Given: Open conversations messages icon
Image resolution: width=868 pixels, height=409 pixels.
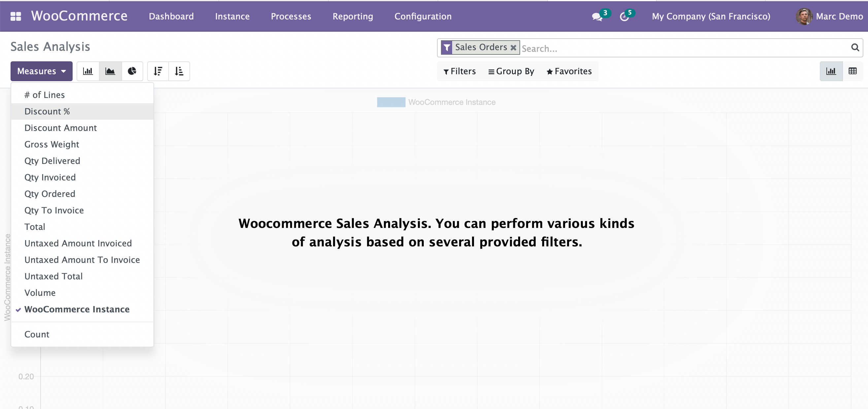Looking at the screenshot, I should [597, 16].
